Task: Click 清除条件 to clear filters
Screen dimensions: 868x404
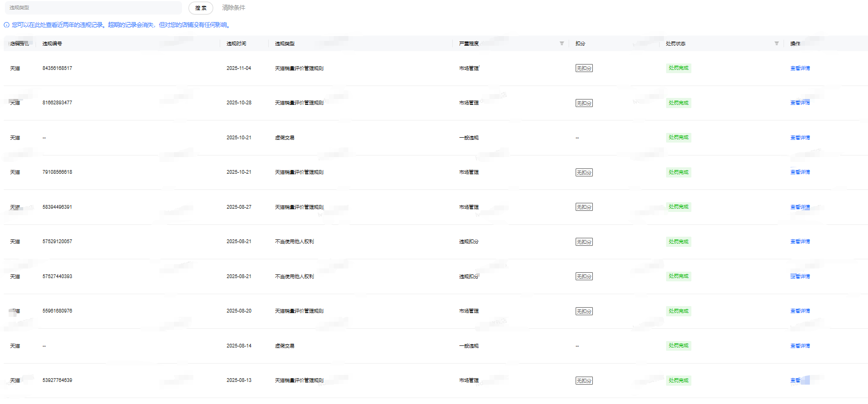Action: [x=234, y=8]
